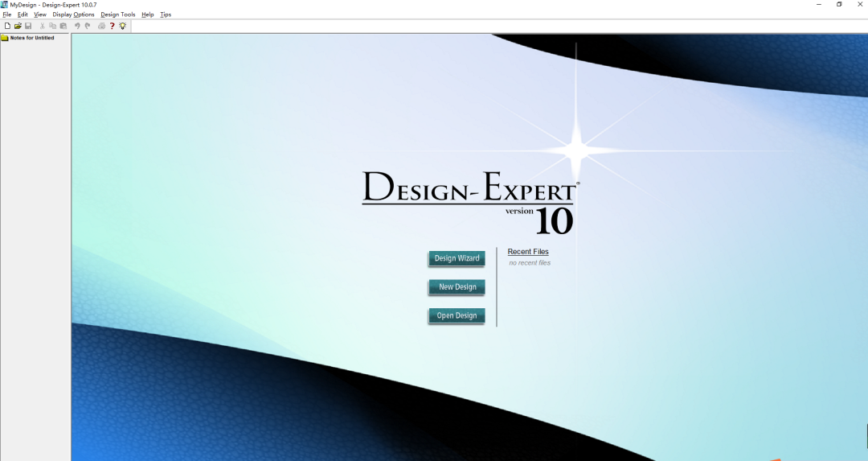The height and width of the screenshot is (461, 868).
Task: Click the Undo arrow icon
Action: click(x=77, y=26)
